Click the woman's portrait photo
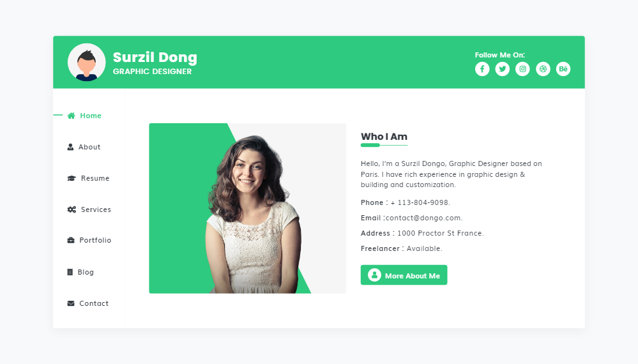Image resolution: width=638 pixels, height=364 pixels. [x=247, y=208]
